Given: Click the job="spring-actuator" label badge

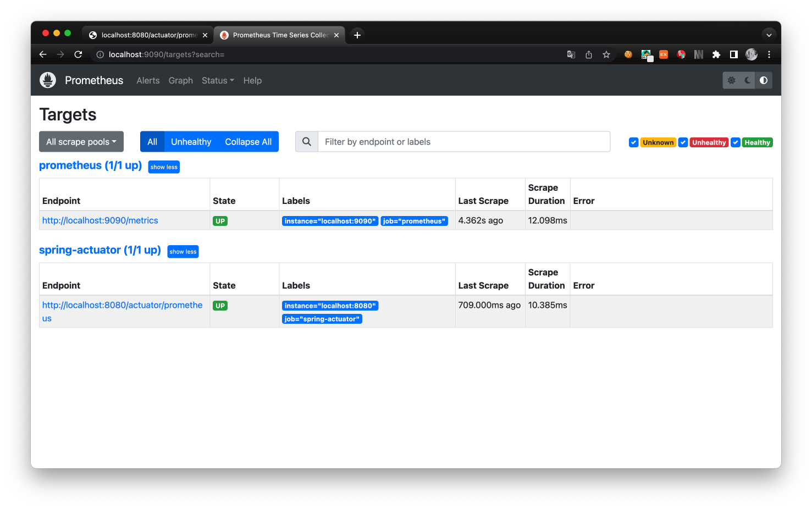Looking at the screenshot, I should 322,319.
